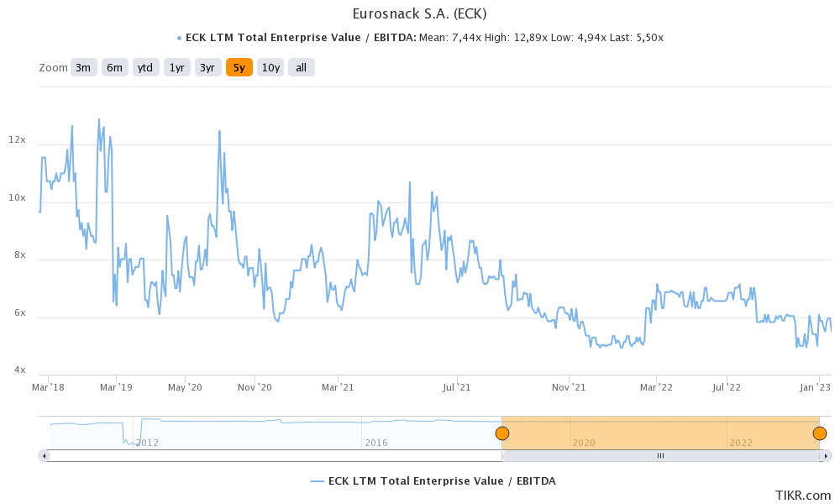Switch zoom to 3yr
Screen dimensions: 840x504
tap(207, 67)
